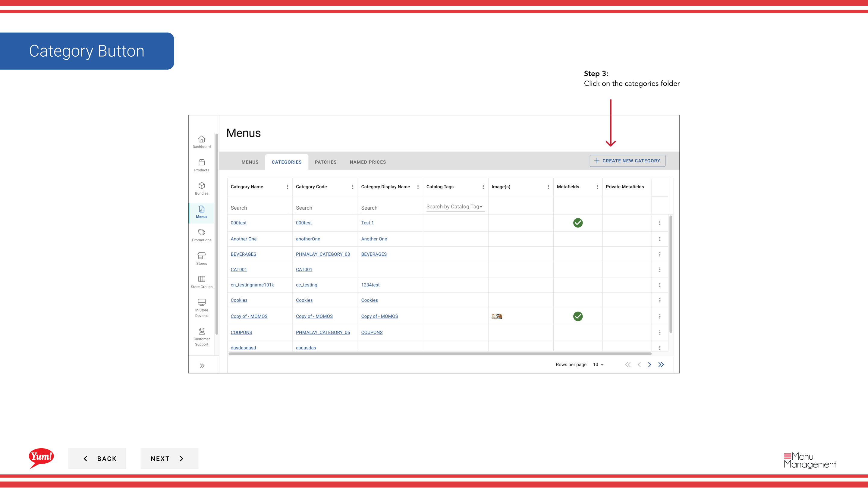Open row actions for BEVERAGES
This screenshot has height=488, width=868.
pos(660,254)
